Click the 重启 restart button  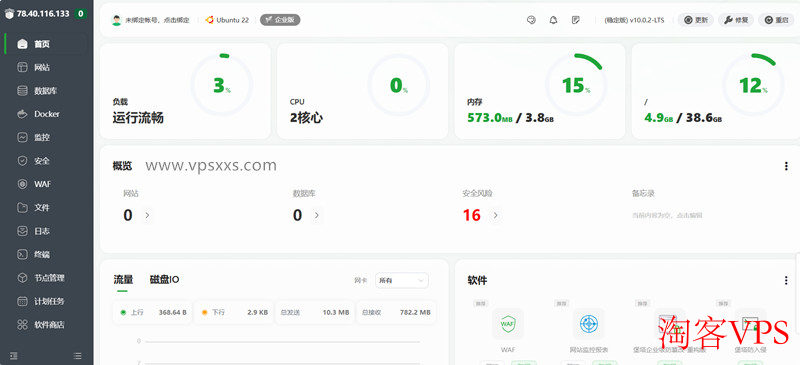776,20
